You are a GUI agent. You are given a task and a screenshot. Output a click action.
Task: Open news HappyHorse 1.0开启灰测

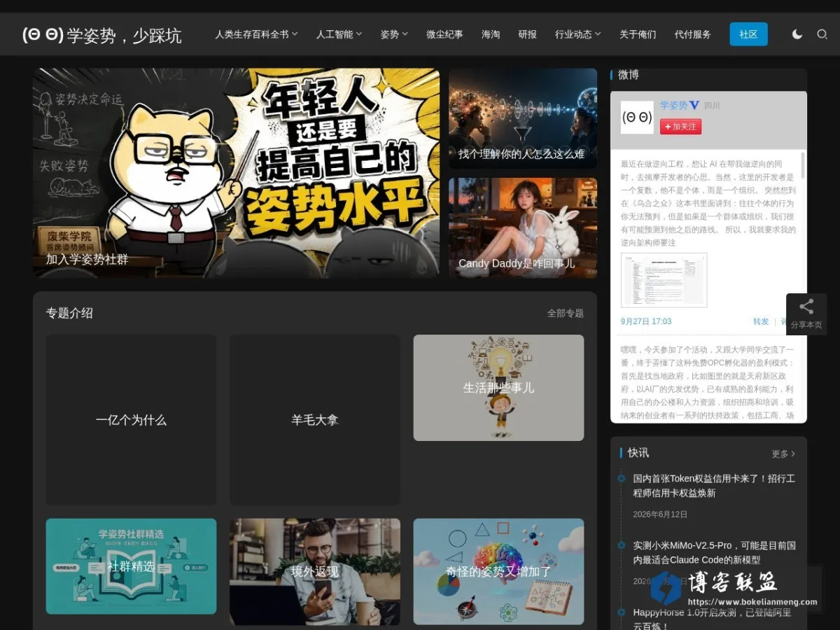pyautogui.click(x=713, y=619)
